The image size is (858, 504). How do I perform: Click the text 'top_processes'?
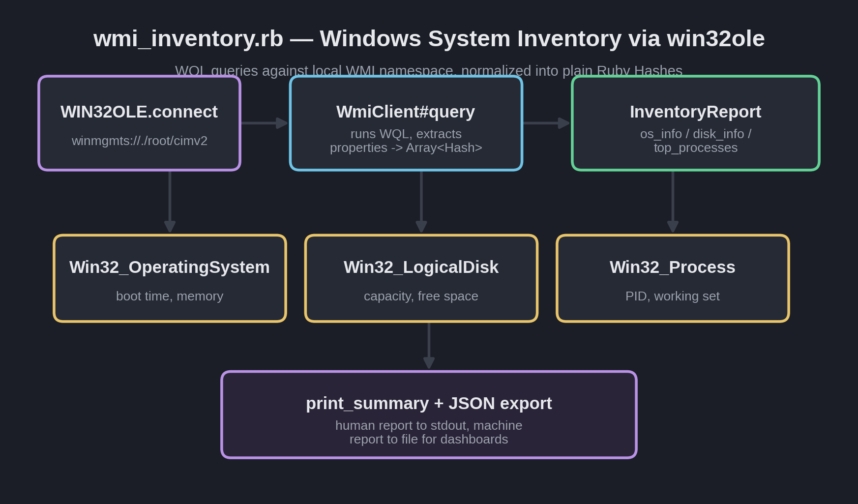pos(696,148)
